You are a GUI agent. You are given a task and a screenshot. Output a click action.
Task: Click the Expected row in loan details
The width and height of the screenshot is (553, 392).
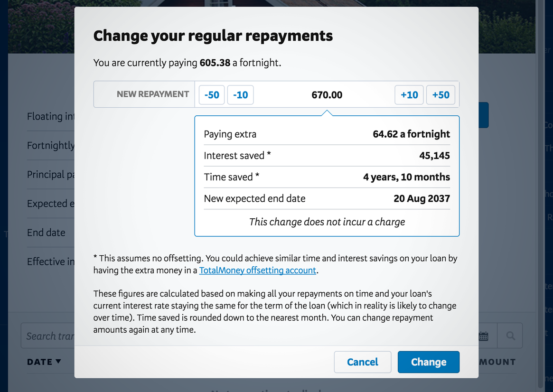51,204
